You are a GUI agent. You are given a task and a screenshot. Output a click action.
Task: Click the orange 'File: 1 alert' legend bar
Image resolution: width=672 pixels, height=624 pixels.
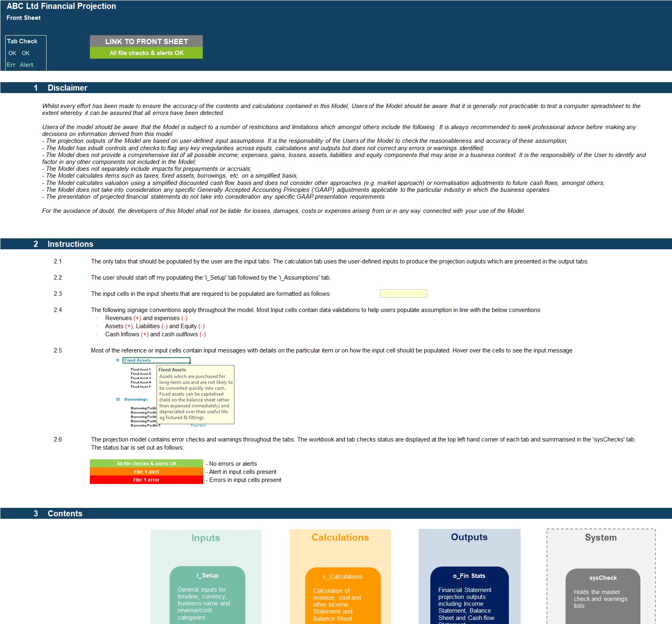[x=146, y=472]
